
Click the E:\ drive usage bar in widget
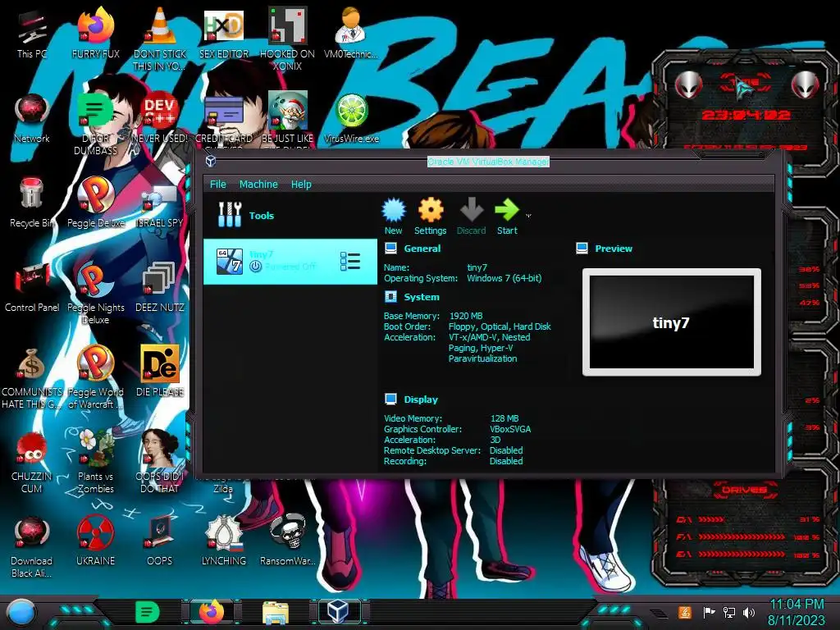(742, 555)
